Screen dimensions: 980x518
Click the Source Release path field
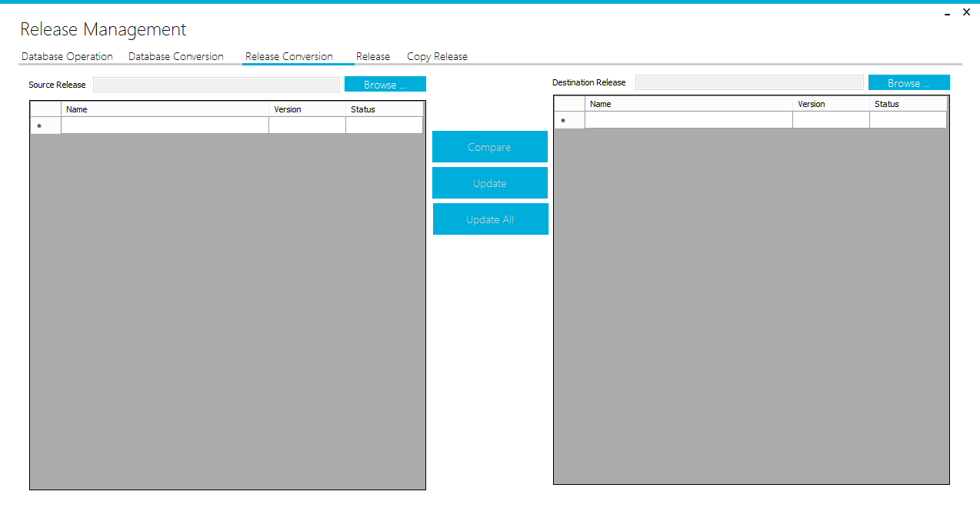216,85
